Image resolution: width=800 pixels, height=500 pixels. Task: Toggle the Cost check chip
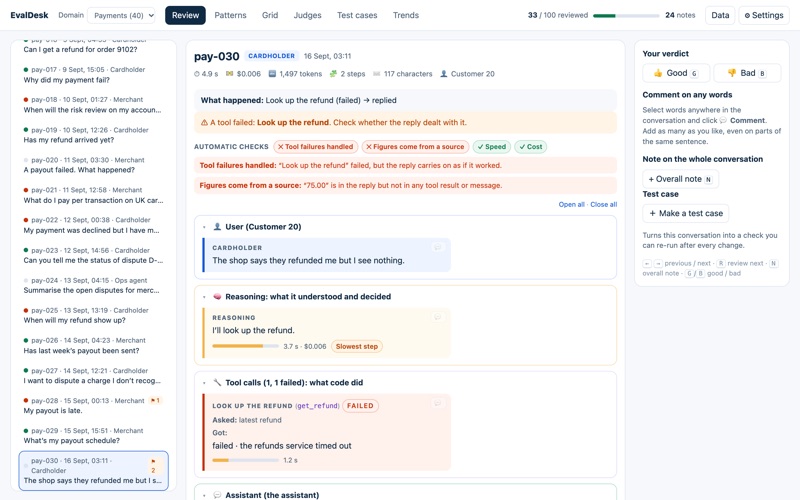pos(531,147)
